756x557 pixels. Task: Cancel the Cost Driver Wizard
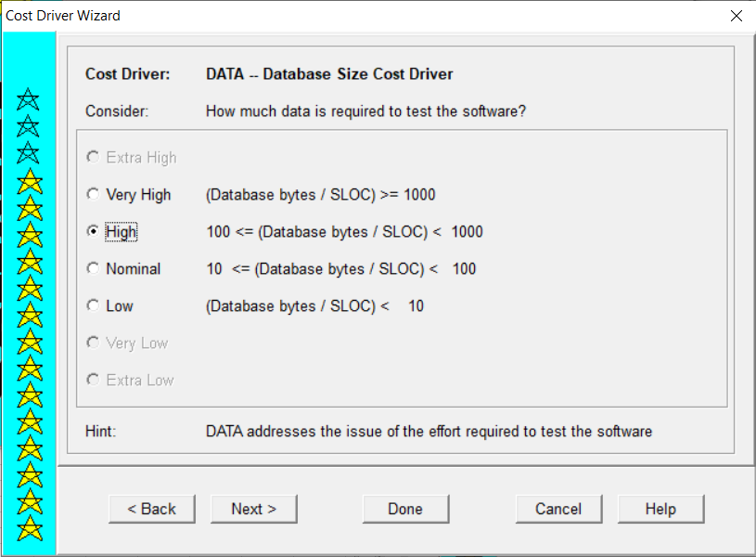(558, 509)
